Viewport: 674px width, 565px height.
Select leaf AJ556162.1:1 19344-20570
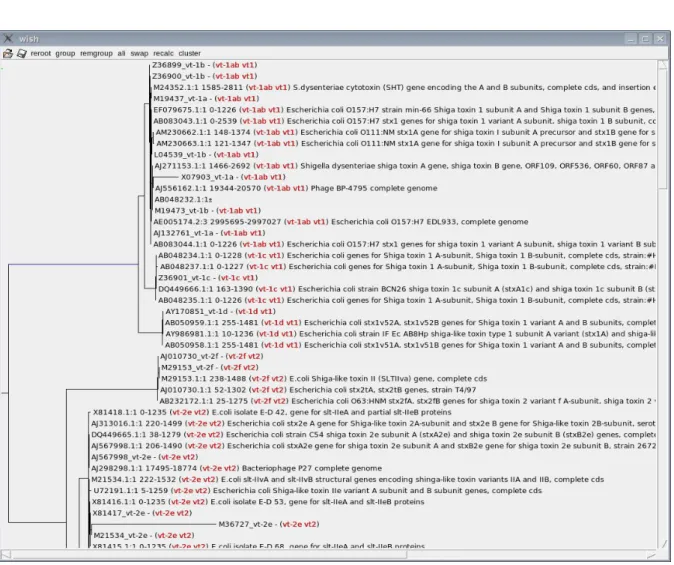coord(208,188)
